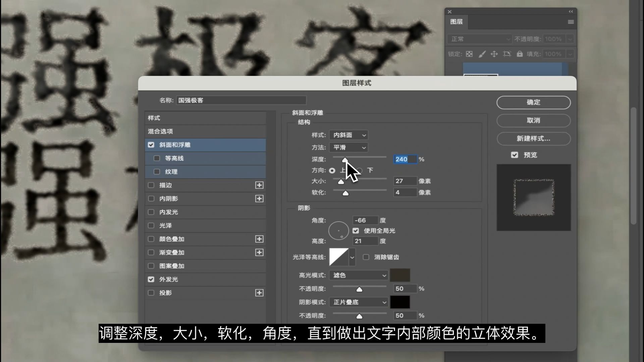644x362 pixels.
Task: Enable the 等高线 checkbox
Action: 157,158
